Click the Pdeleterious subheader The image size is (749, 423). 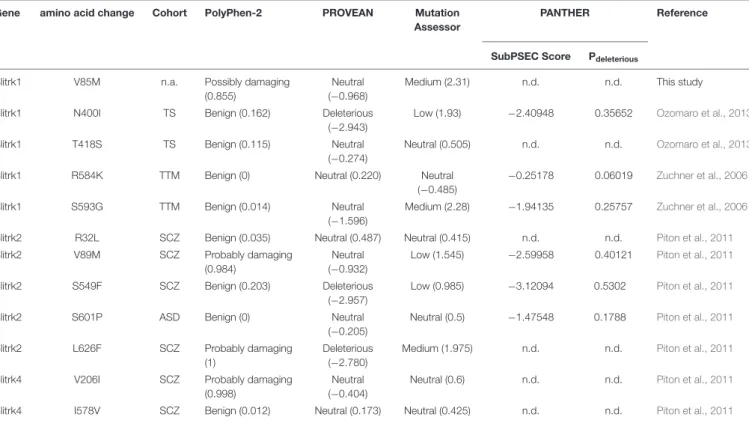613,57
